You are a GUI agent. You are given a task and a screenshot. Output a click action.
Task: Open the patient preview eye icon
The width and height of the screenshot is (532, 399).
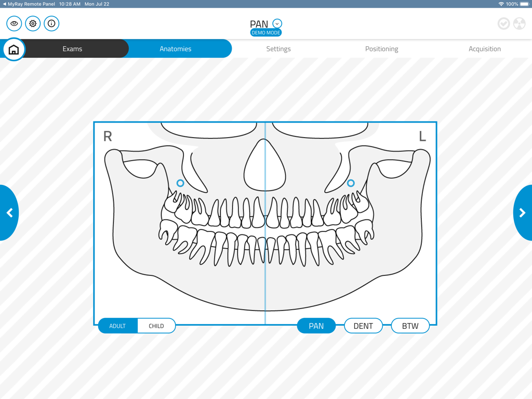14,23
